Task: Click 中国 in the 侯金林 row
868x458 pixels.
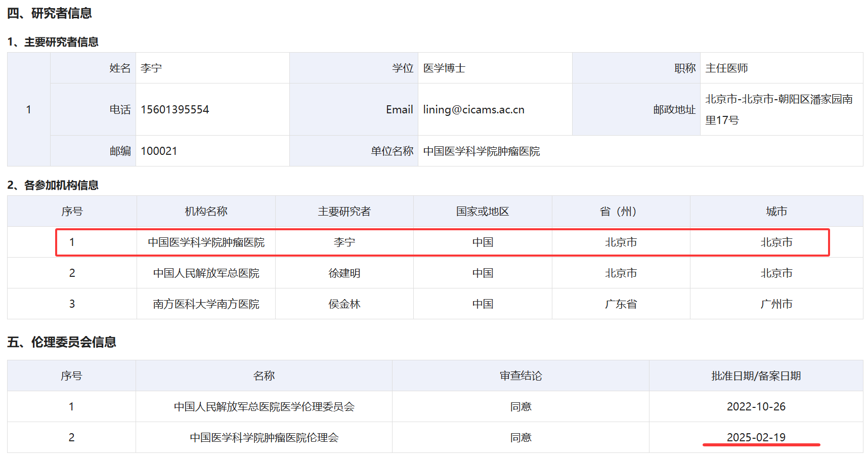Action: tap(483, 304)
